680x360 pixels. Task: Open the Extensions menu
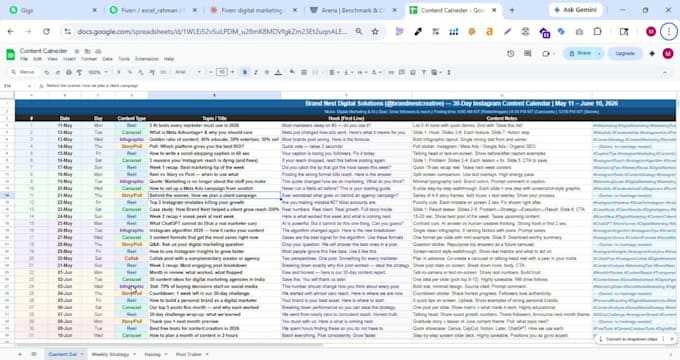coord(147,59)
